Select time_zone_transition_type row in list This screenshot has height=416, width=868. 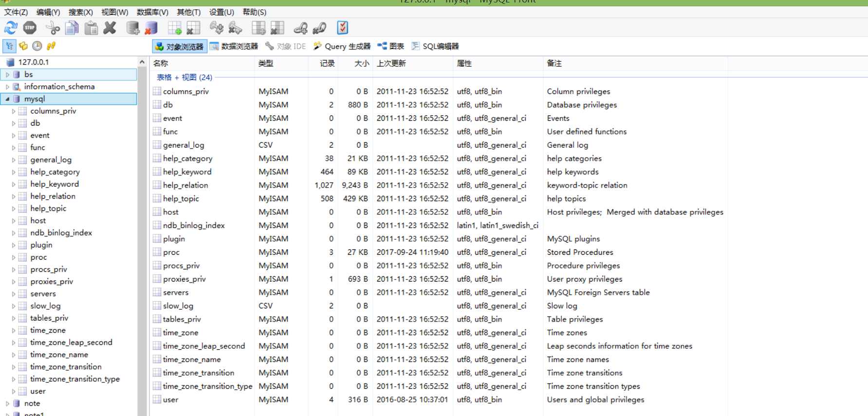tap(438, 386)
